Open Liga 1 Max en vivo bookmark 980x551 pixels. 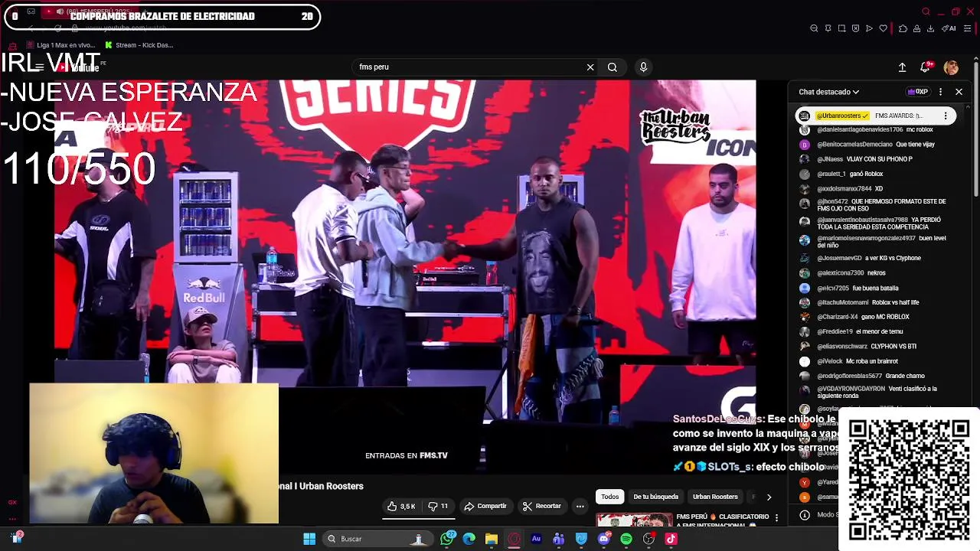[x=60, y=45]
